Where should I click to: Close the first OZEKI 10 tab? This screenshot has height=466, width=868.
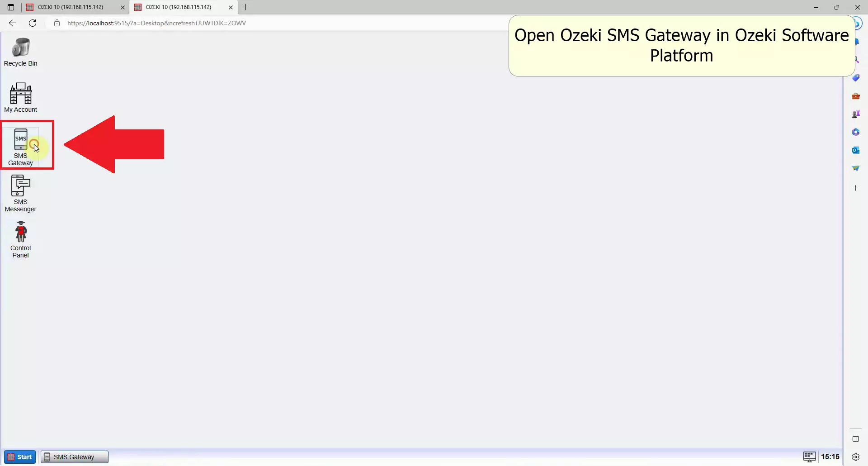pyautogui.click(x=123, y=7)
